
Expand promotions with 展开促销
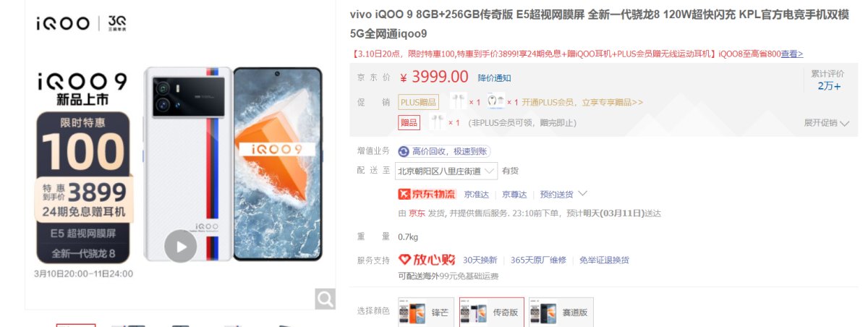point(826,123)
